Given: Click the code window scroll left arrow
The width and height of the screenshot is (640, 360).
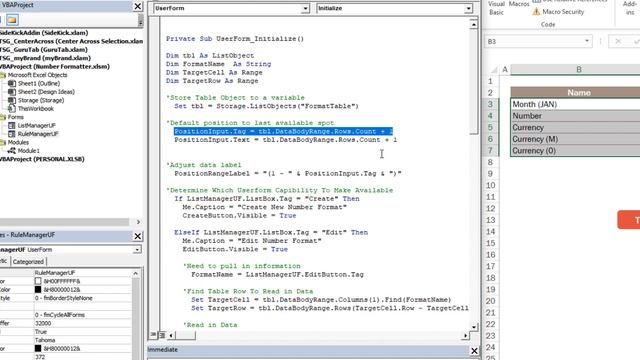Looking at the screenshot, I should [171, 336].
